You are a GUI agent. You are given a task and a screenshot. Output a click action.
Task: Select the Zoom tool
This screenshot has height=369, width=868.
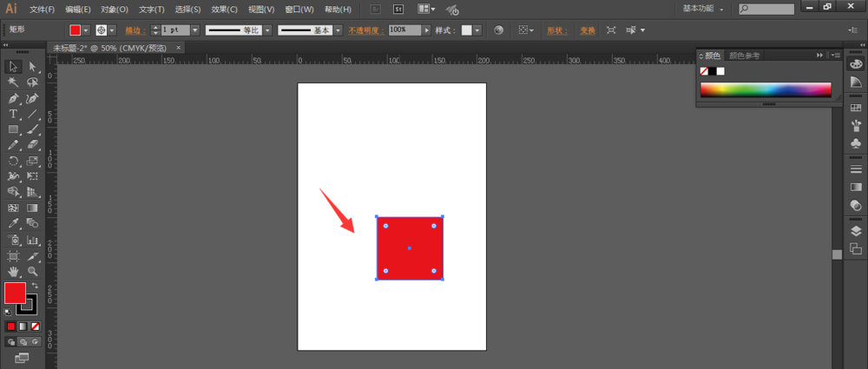coord(33,272)
